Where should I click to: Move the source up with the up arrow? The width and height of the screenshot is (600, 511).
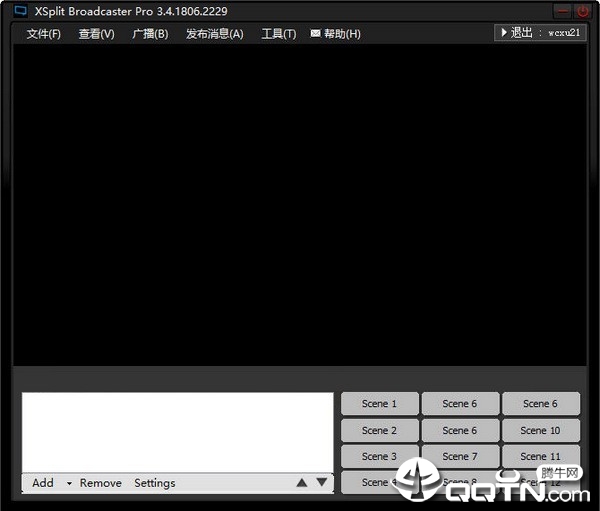pos(302,483)
